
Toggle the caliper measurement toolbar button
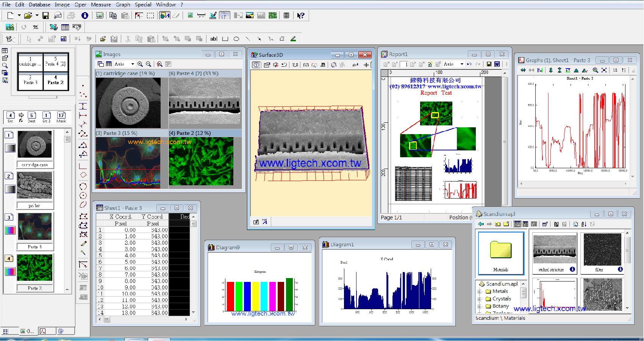point(225,16)
